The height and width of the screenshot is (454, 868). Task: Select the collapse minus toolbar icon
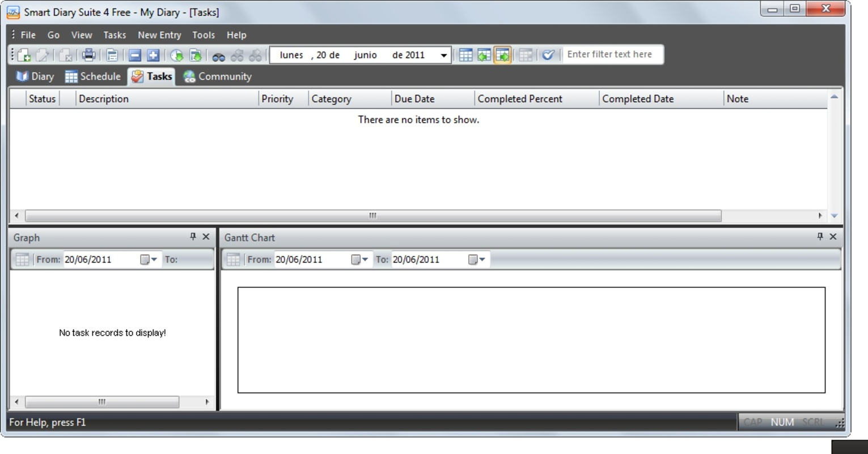(x=135, y=54)
